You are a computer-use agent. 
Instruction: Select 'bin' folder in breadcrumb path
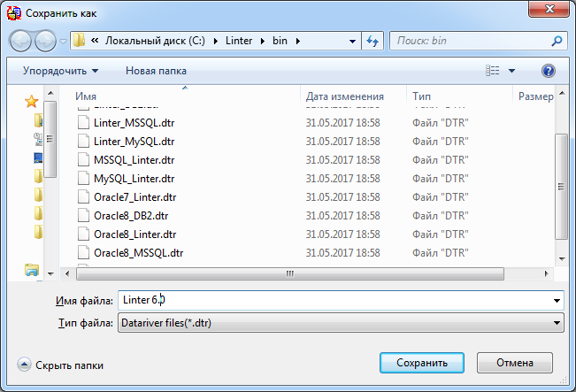[280, 41]
